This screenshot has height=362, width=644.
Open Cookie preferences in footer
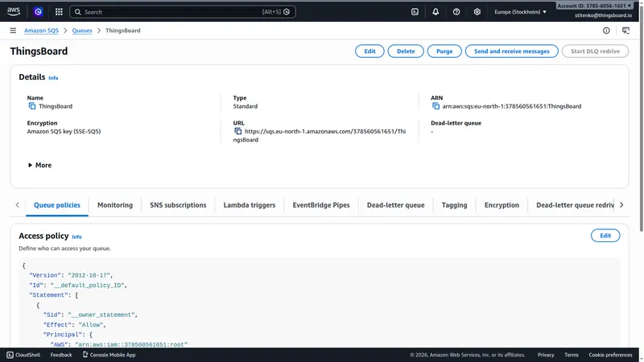610,355
